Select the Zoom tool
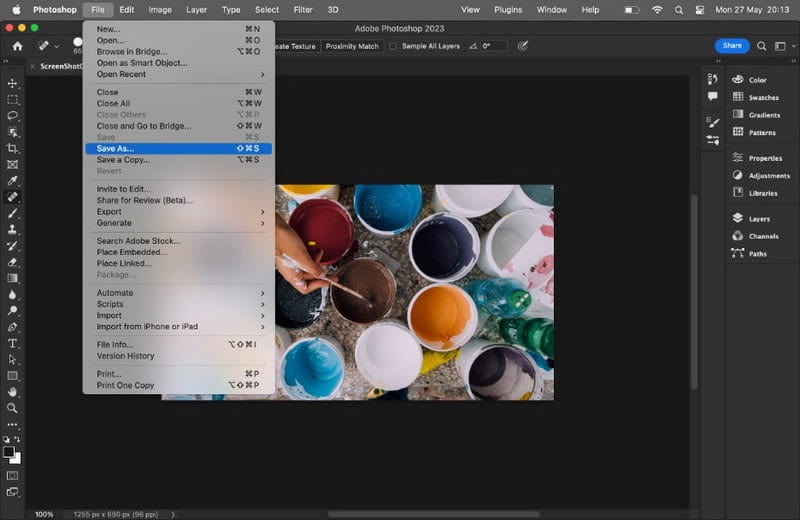The height and width of the screenshot is (520, 800). [x=12, y=408]
